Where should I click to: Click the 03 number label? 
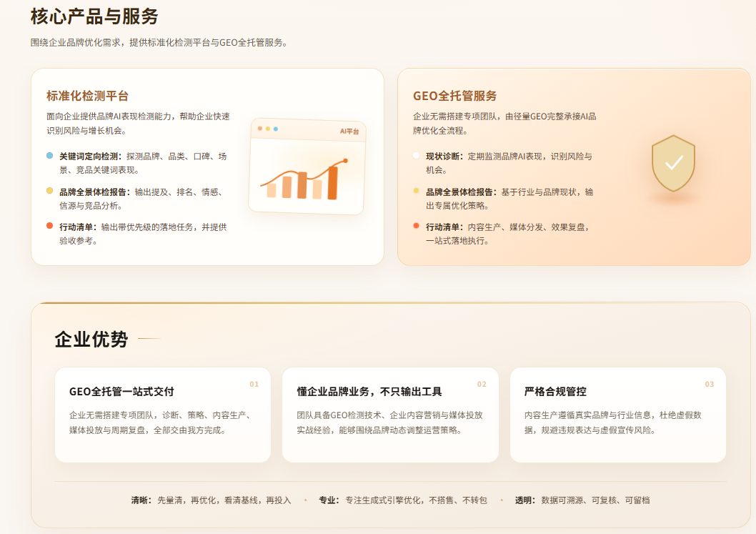coord(710,384)
